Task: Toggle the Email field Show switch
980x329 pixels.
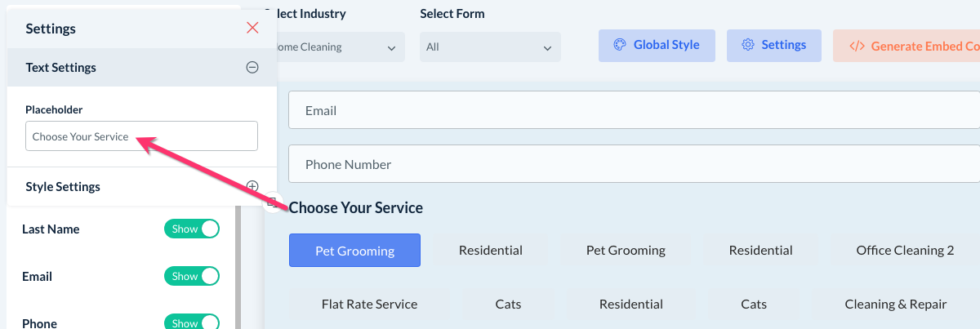Action: click(192, 277)
